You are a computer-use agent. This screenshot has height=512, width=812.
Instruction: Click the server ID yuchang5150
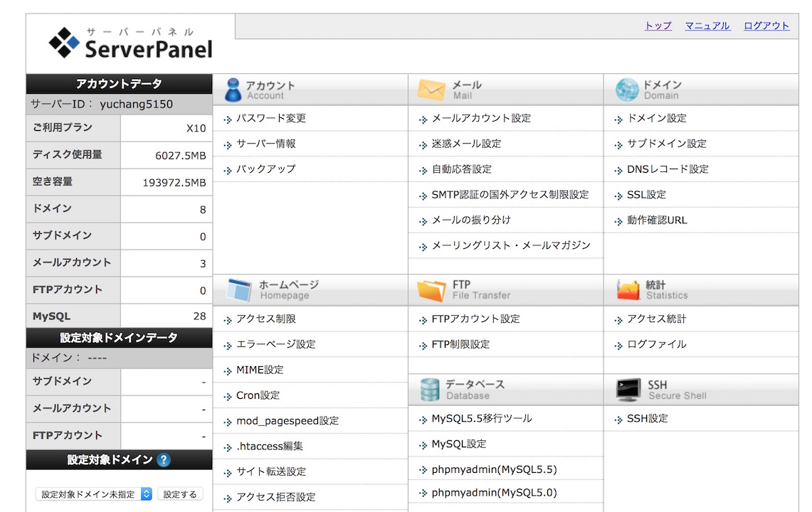pos(136,104)
